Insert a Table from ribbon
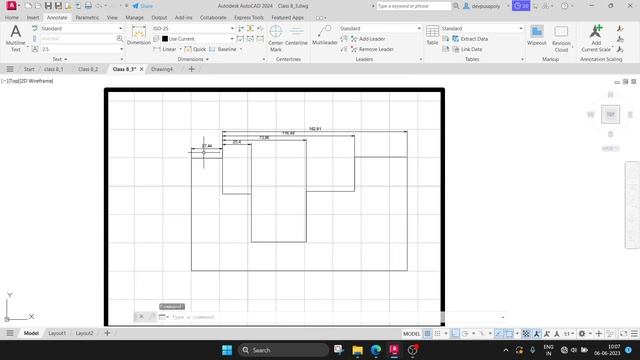Viewport: 640px width, 360px height. pyautogui.click(x=432, y=35)
